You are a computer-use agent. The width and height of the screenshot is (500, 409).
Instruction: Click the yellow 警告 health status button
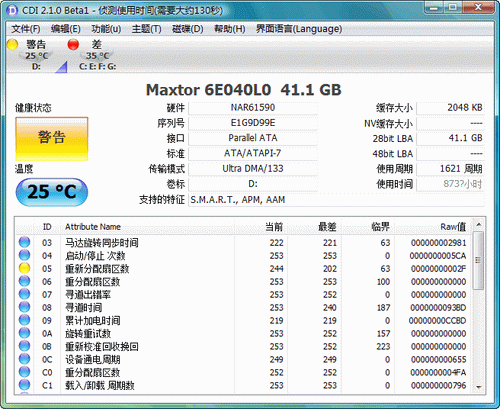coord(52,139)
